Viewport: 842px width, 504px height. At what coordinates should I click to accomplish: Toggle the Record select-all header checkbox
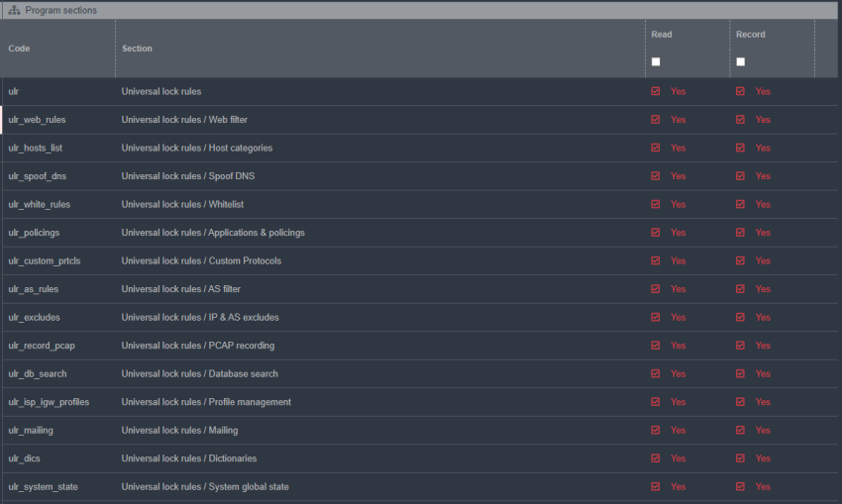(x=741, y=61)
